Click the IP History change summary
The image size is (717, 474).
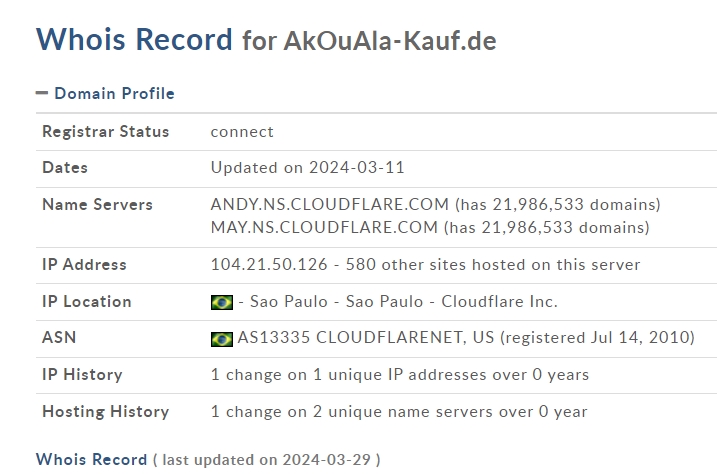click(x=400, y=374)
